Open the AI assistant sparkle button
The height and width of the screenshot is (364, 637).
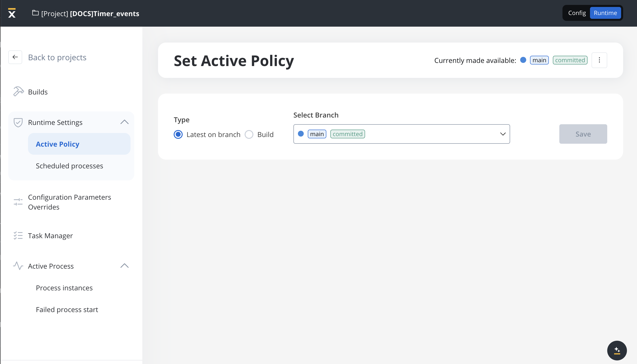[x=617, y=351]
